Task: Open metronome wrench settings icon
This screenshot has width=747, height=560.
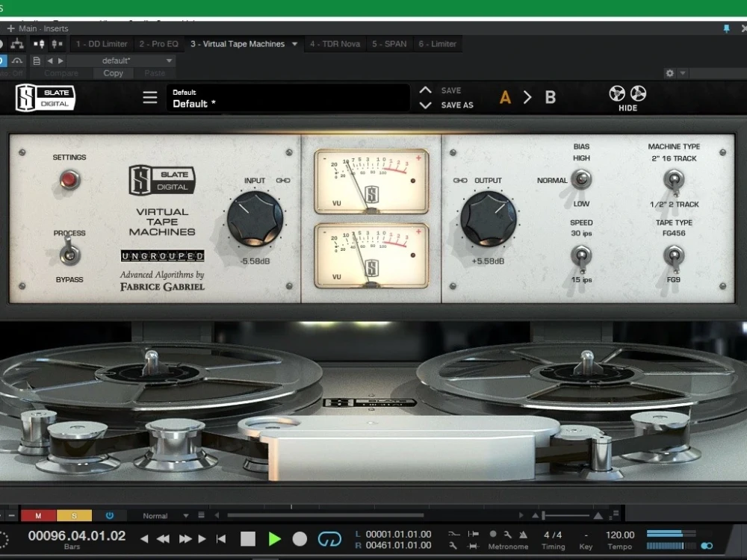Action: coord(508,535)
